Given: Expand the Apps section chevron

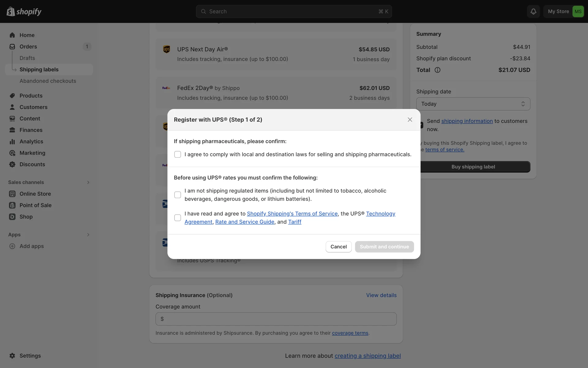Looking at the screenshot, I should point(88,235).
